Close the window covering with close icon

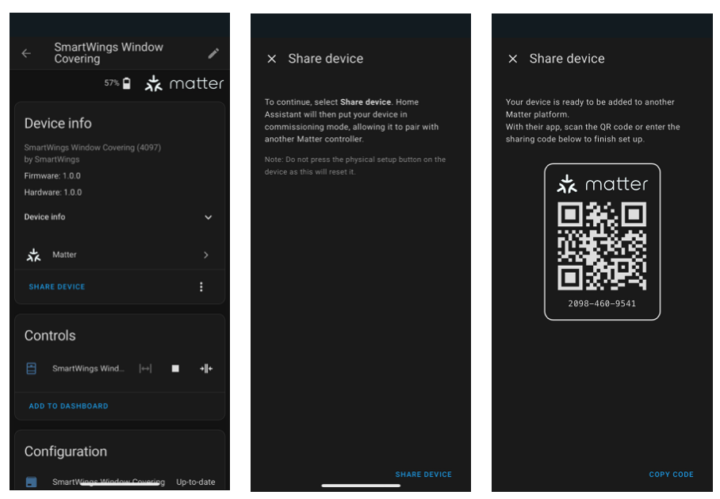pyautogui.click(x=206, y=368)
